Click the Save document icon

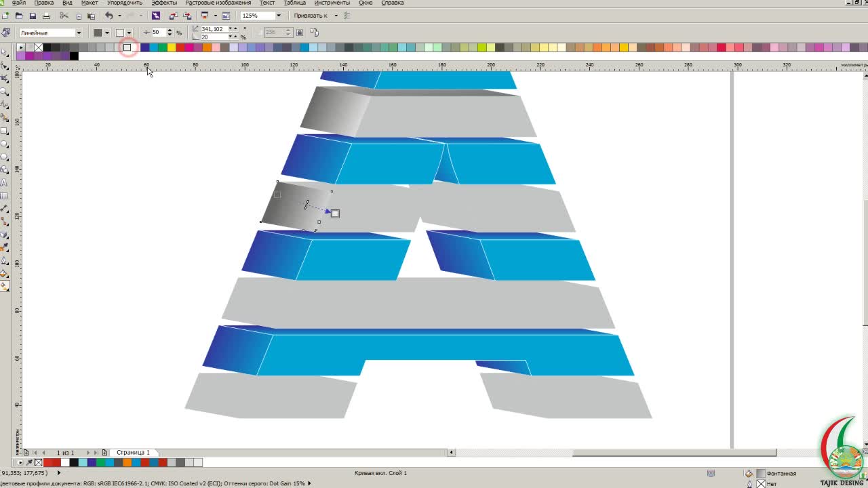[32, 16]
